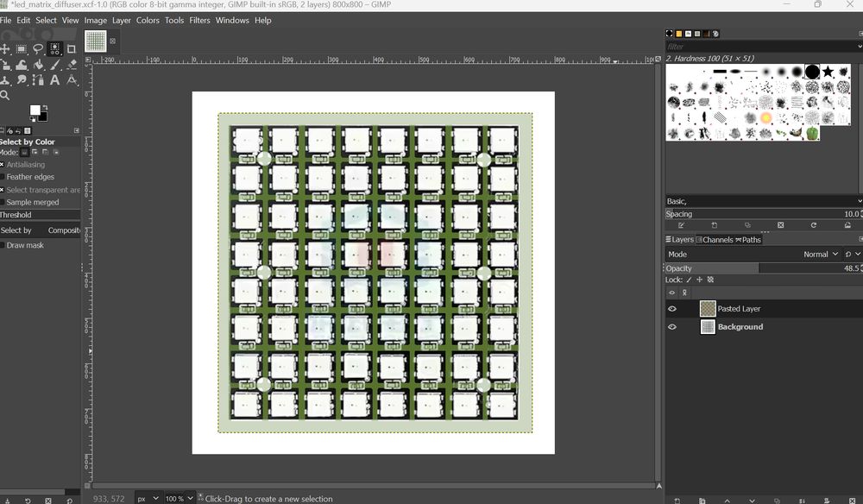Open the Filters menu

pos(199,20)
